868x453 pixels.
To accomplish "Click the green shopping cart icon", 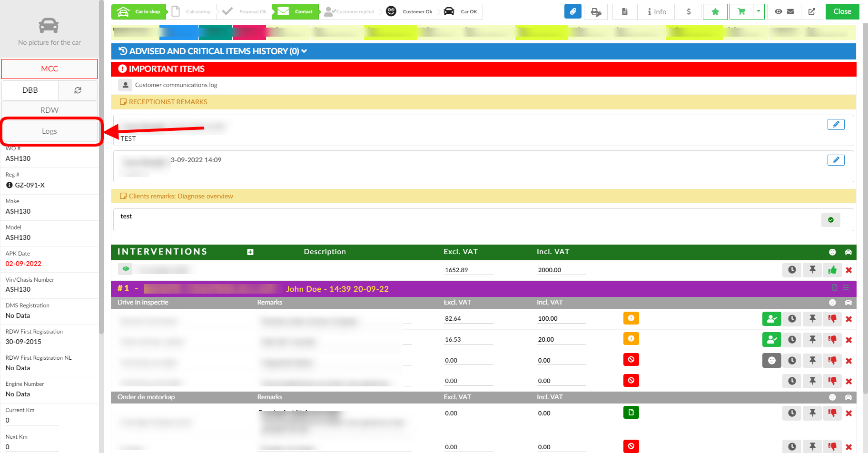I will pos(741,12).
